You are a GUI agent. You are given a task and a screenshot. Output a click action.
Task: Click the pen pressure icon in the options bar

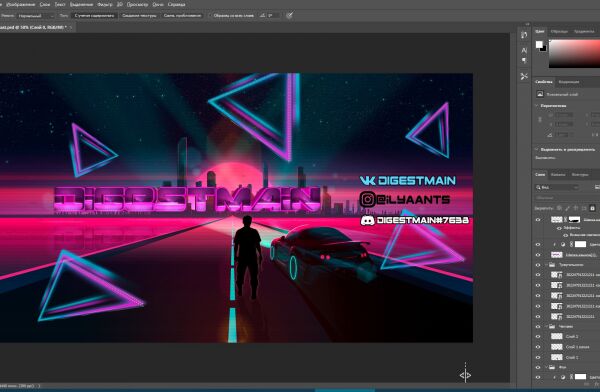click(x=290, y=15)
